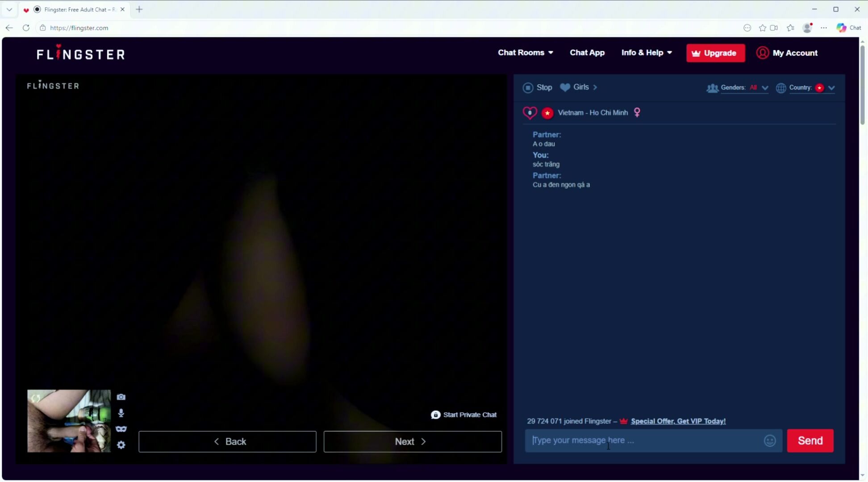Image resolution: width=868 pixels, height=482 pixels.
Task: Click the partner message 'A o dau'
Action: [x=543, y=144]
